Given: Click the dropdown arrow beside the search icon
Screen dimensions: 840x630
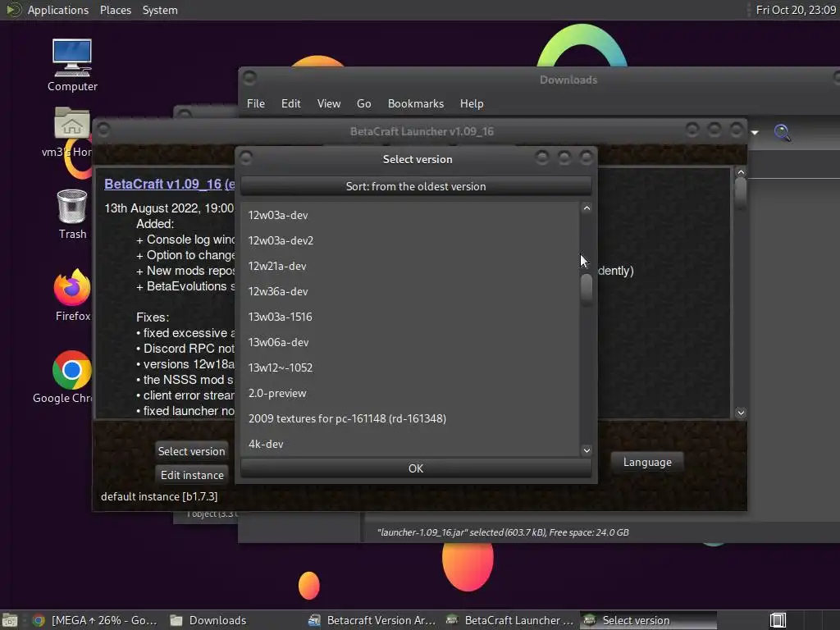Looking at the screenshot, I should [x=755, y=132].
